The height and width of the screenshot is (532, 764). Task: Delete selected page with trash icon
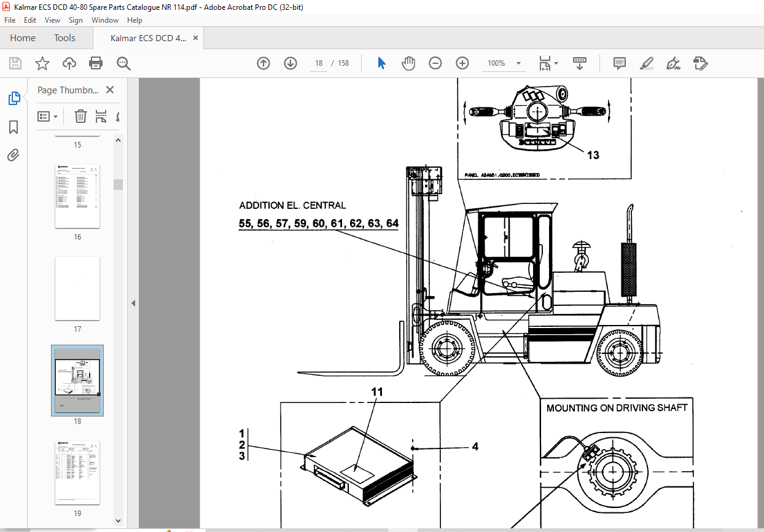pos(81,116)
